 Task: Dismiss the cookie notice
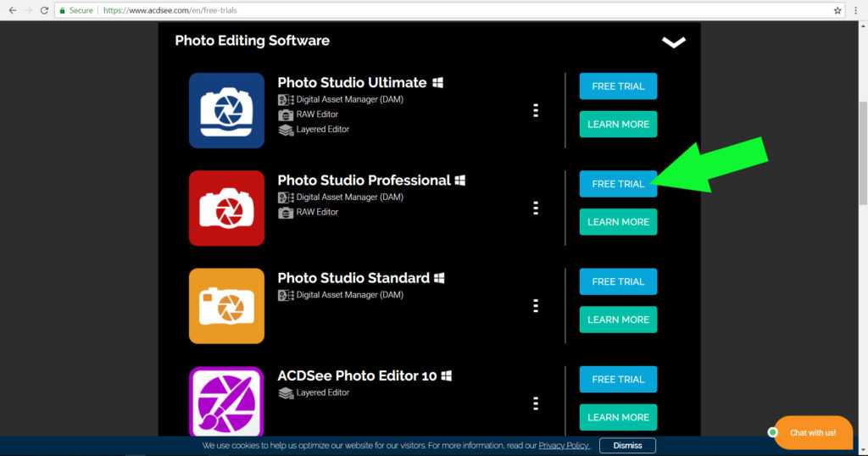tap(627, 446)
